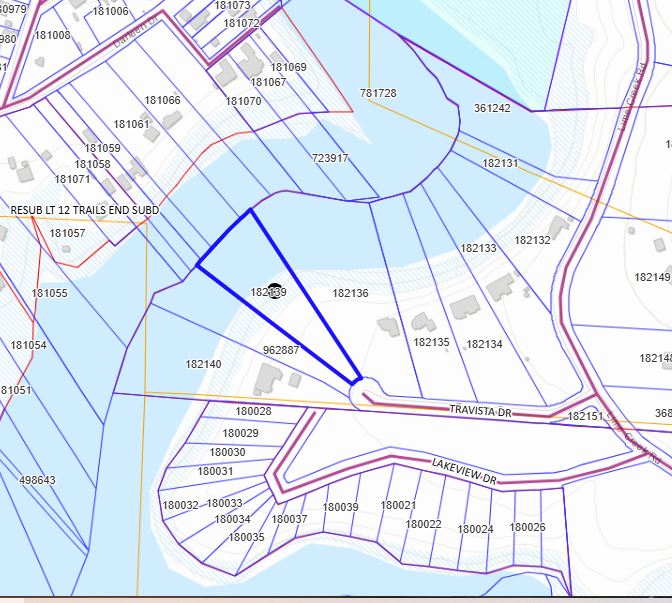Click parcel label 962887
This screenshot has height=603, width=672.
click(x=281, y=350)
